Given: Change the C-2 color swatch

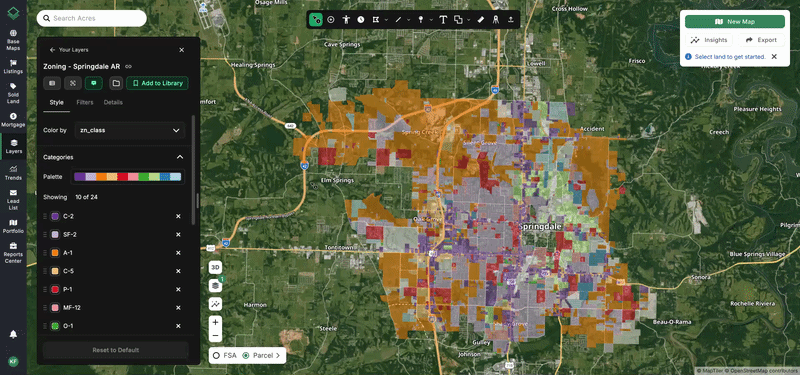Looking at the screenshot, I should pyautogui.click(x=55, y=216).
